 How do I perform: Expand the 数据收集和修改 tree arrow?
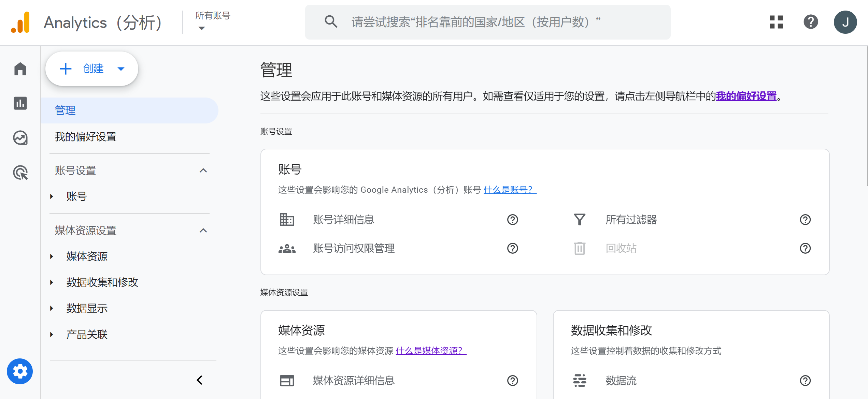point(52,282)
